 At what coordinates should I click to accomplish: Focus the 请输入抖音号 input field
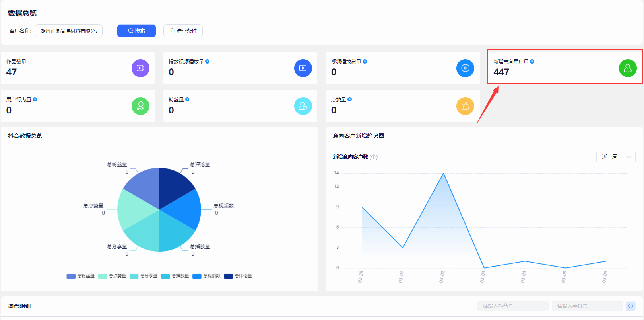[512, 306]
